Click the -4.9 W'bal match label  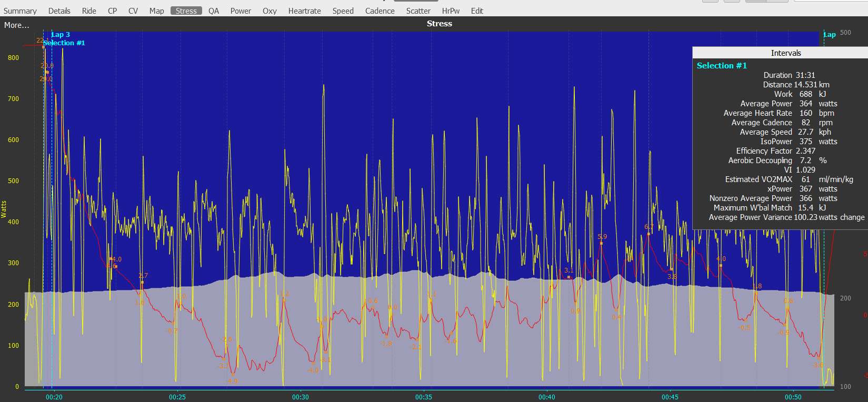tap(232, 381)
